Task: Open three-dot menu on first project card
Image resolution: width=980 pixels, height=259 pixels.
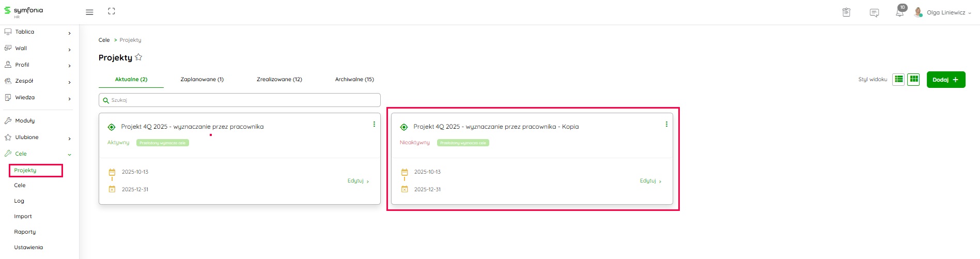Action: click(374, 124)
